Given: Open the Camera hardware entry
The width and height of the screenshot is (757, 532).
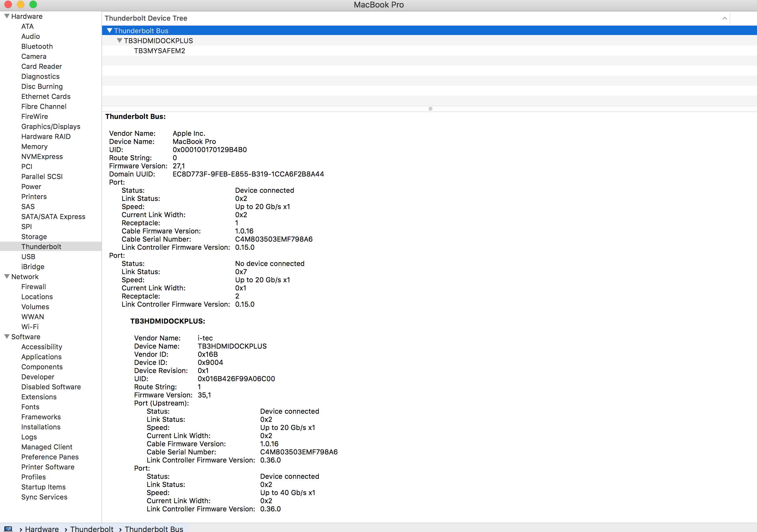Looking at the screenshot, I should tap(34, 56).
